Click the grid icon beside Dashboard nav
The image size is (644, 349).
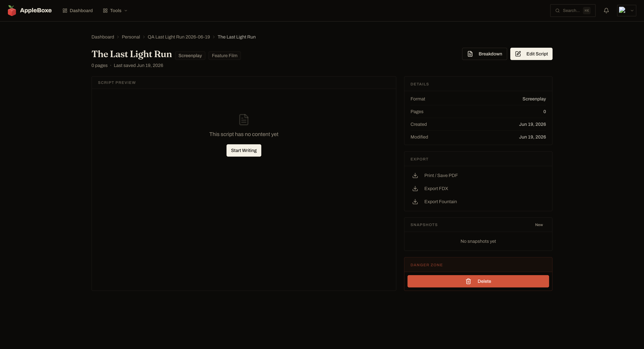pos(65,11)
